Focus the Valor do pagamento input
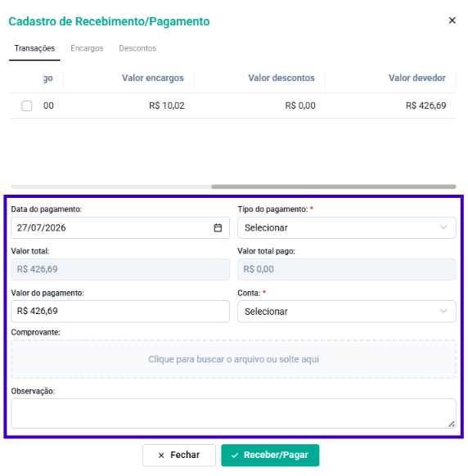The width and height of the screenshot is (468, 476). point(120,312)
